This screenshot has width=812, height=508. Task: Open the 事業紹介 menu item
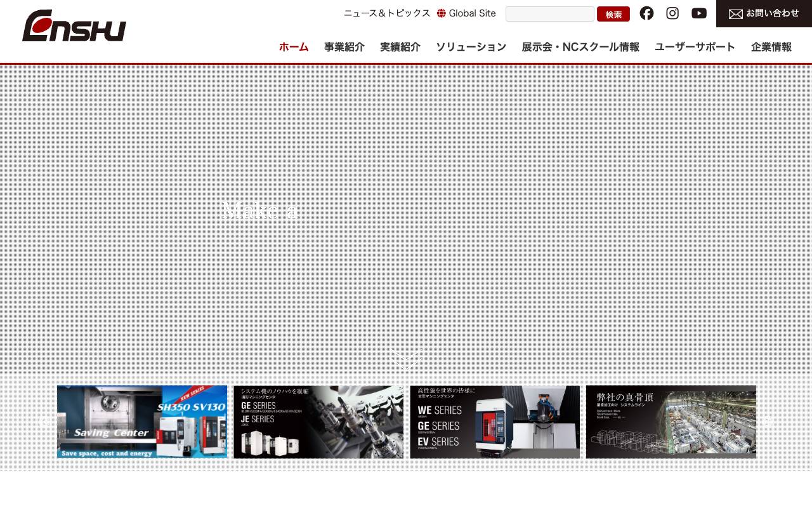tap(344, 46)
